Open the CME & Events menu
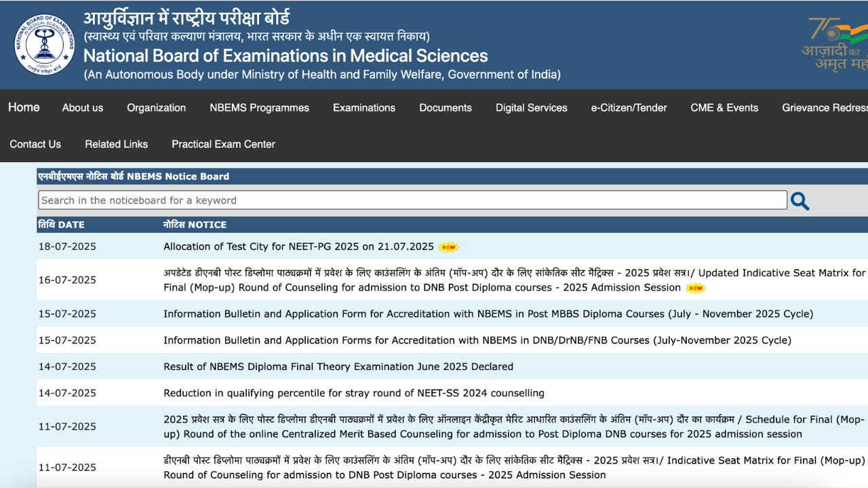The height and width of the screenshot is (488, 868). 725,108
